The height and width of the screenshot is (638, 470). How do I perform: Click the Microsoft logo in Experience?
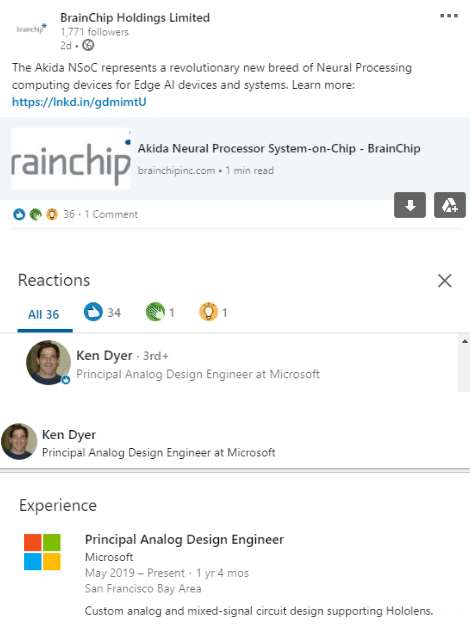pos(42,552)
